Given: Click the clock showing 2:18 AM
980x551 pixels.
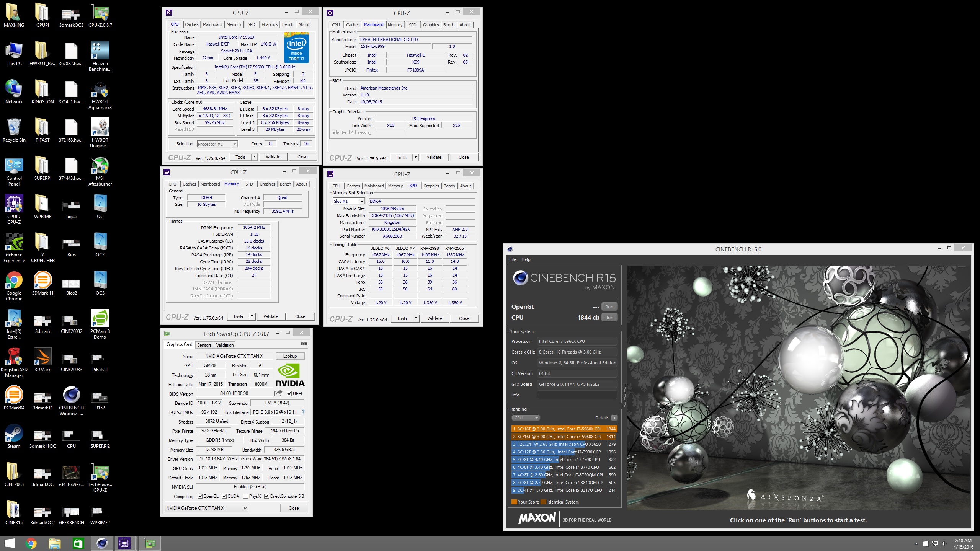Looking at the screenshot, I should [963, 541].
